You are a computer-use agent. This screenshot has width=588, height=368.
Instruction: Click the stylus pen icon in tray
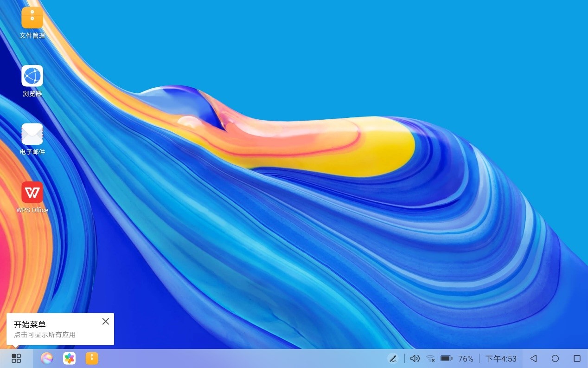point(393,359)
